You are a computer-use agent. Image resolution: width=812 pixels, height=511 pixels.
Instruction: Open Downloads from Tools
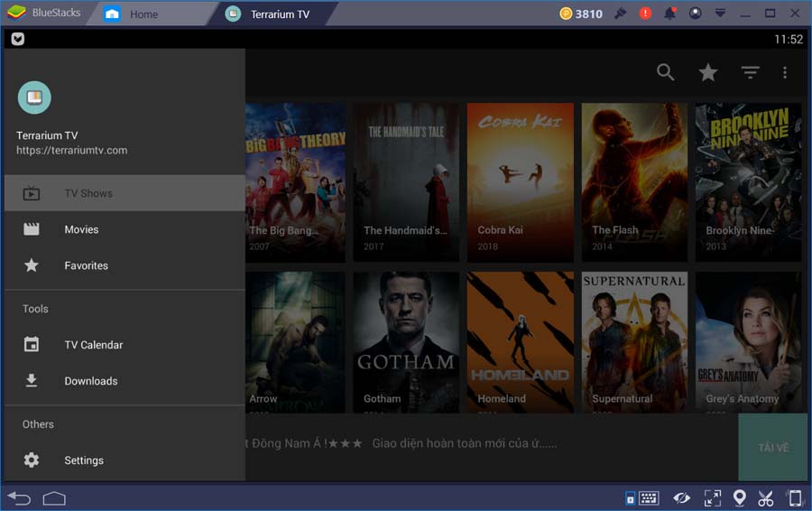[x=125, y=381]
